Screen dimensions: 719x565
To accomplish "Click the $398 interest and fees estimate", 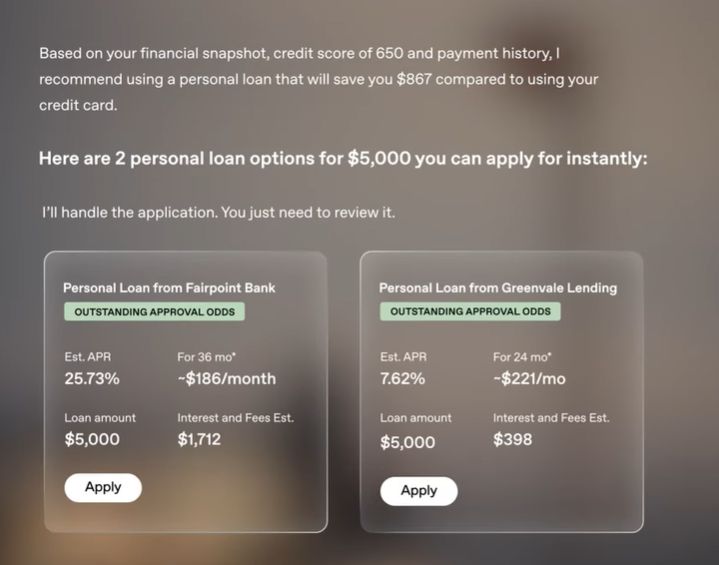I will [513, 439].
